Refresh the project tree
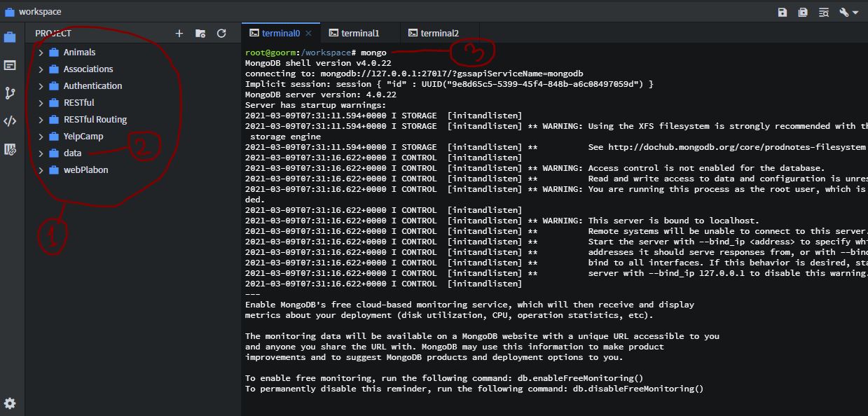The image size is (868, 416). (221, 33)
